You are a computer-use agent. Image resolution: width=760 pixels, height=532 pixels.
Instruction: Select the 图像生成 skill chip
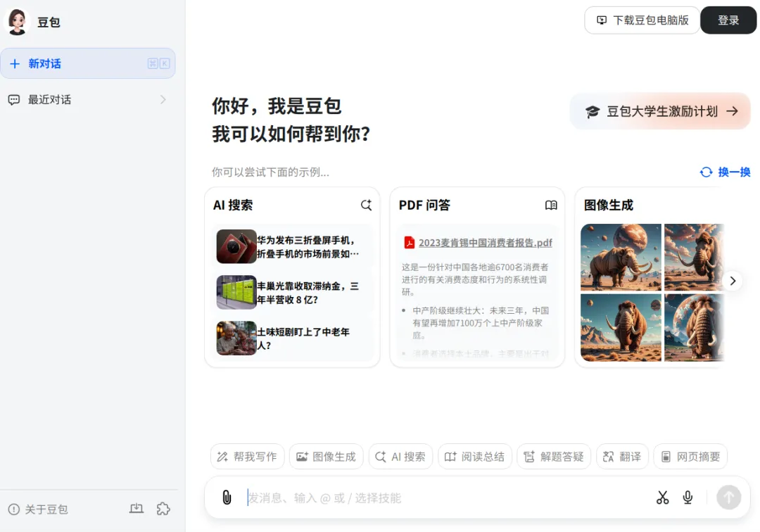(327, 457)
